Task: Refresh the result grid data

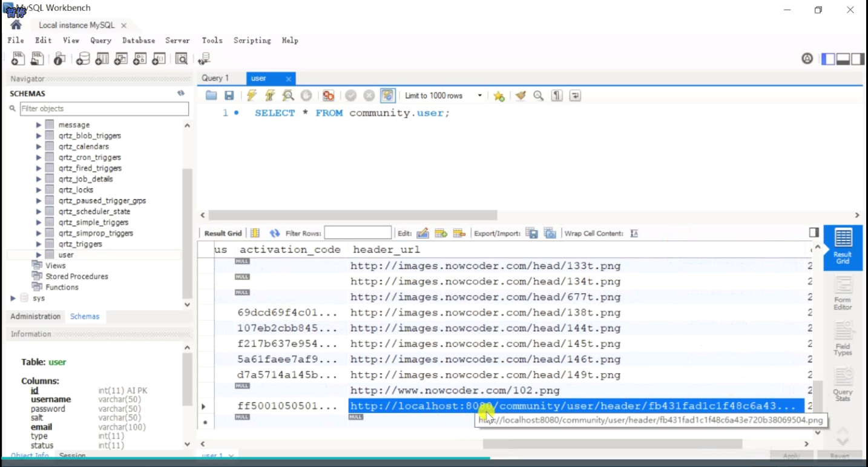Action: coord(275,233)
